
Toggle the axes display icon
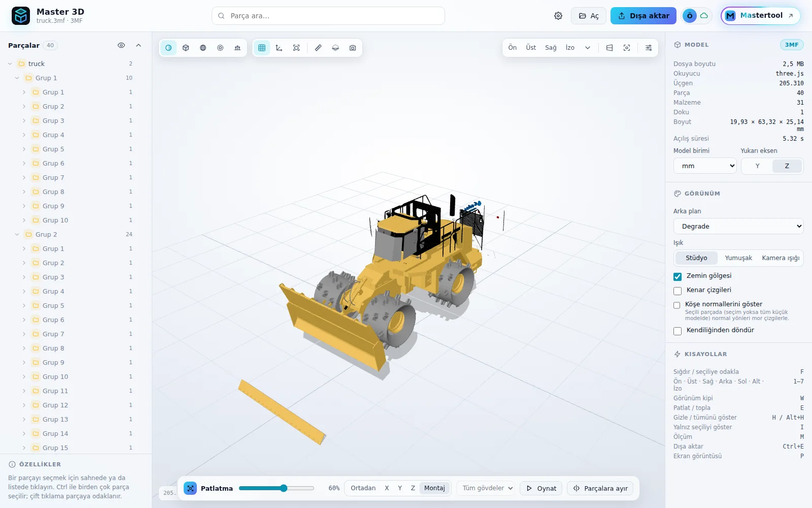[x=279, y=48]
